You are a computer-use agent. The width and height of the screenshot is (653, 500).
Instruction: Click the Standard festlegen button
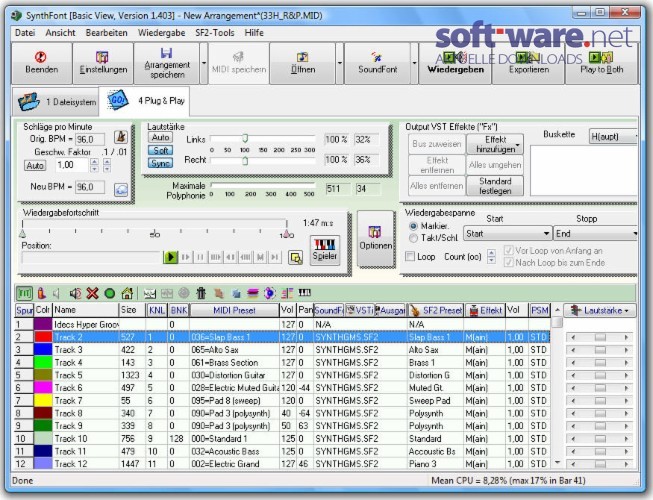coord(495,186)
